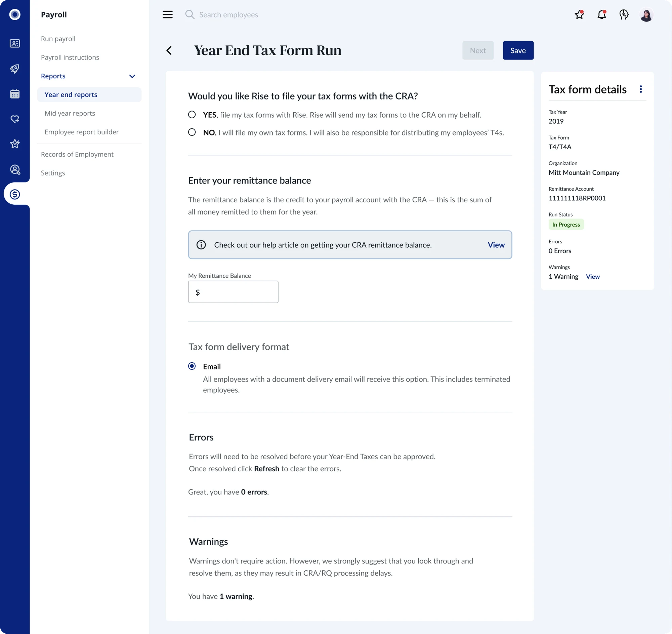The height and width of the screenshot is (634, 672).
Task: Click the back arrow beside the page title
Action: click(x=169, y=50)
